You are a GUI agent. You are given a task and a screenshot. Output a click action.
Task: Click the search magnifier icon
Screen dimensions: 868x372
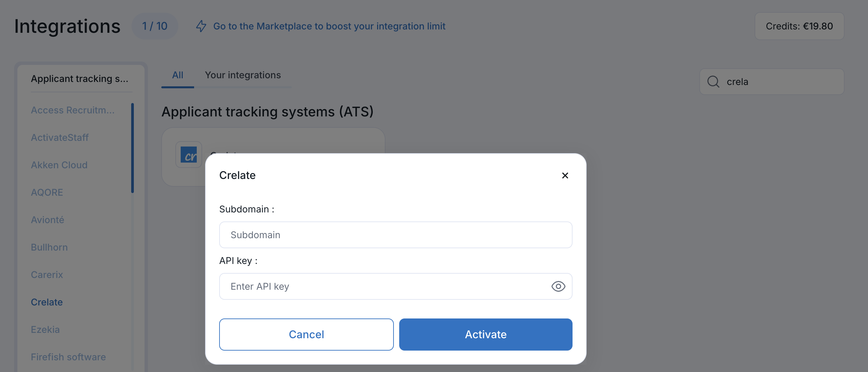[713, 82]
